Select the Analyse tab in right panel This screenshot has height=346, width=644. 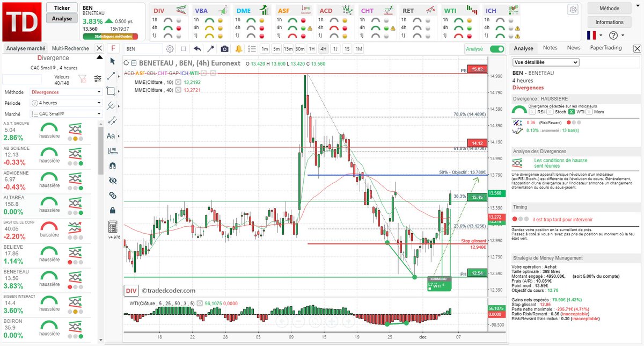[x=523, y=48]
